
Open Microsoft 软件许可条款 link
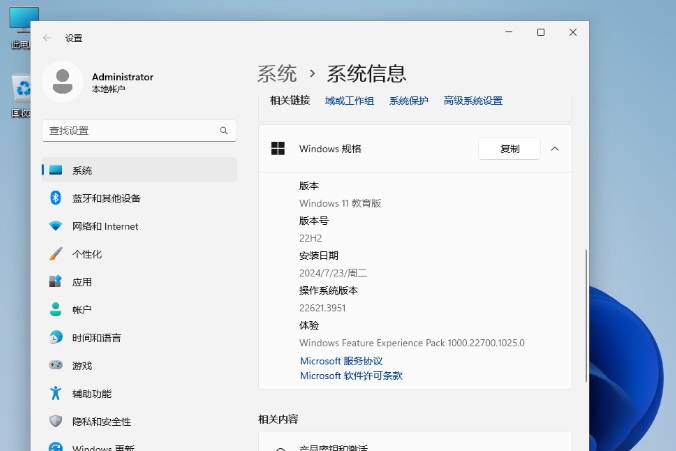pyautogui.click(x=350, y=376)
